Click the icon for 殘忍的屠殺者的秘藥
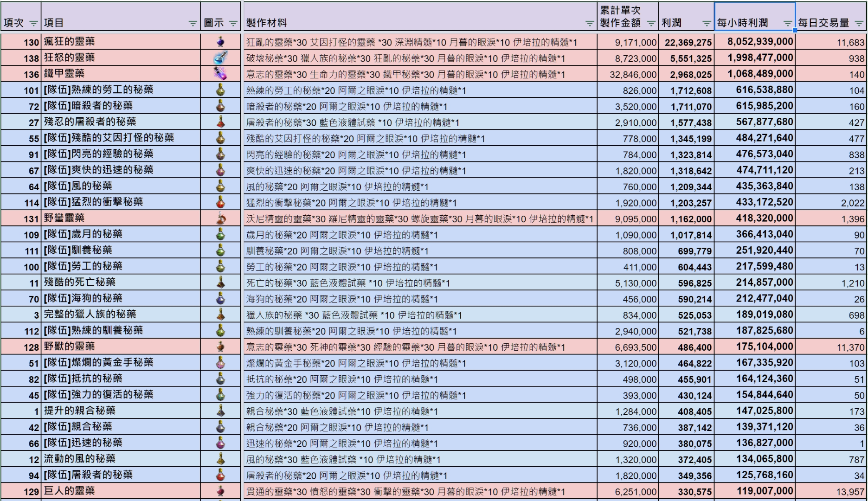This screenshot has width=868, height=501. coord(221,122)
